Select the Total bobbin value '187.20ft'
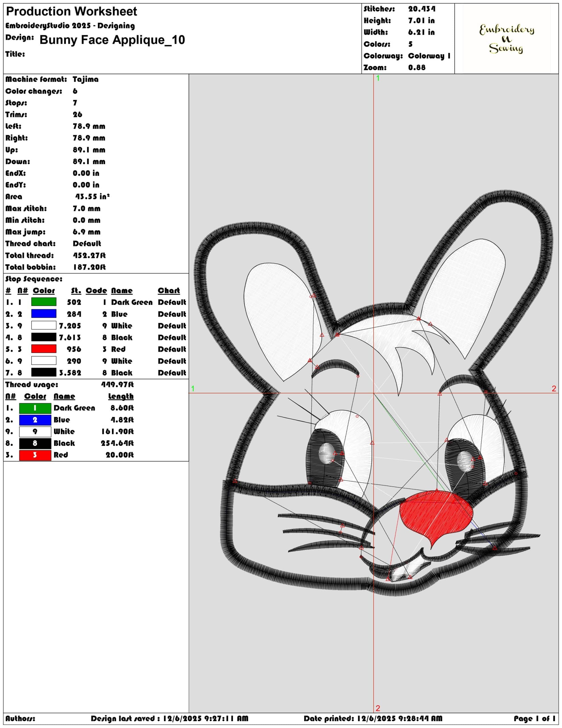The width and height of the screenshot is (562, 728). coord(89,267)
